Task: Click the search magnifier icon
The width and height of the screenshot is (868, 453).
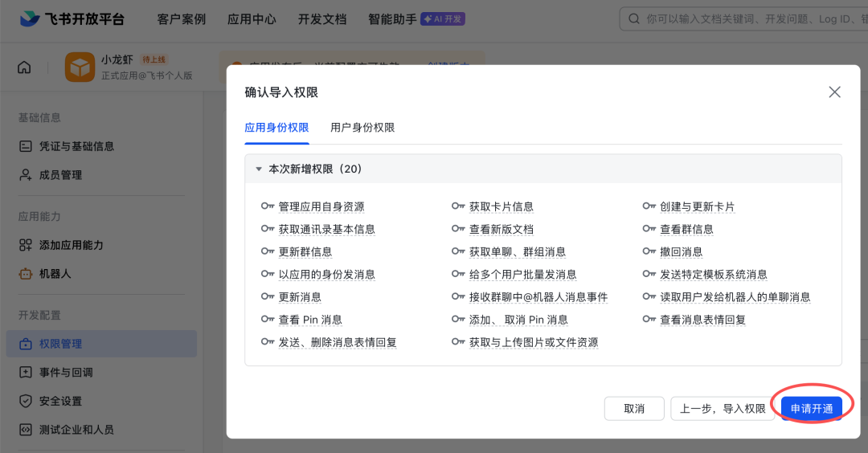Action: 634,18
